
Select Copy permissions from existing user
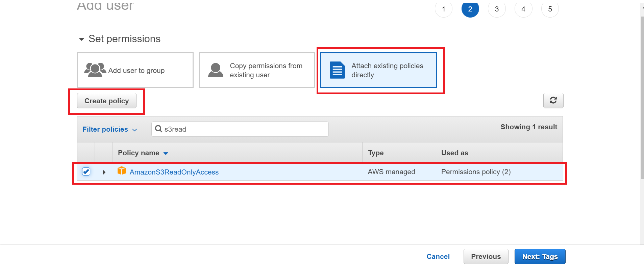[257, 70]
